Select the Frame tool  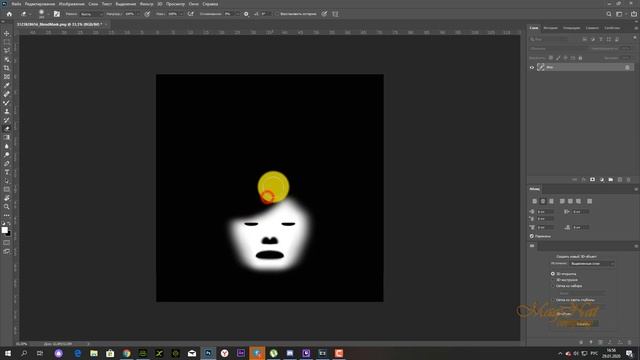[7, 77]
